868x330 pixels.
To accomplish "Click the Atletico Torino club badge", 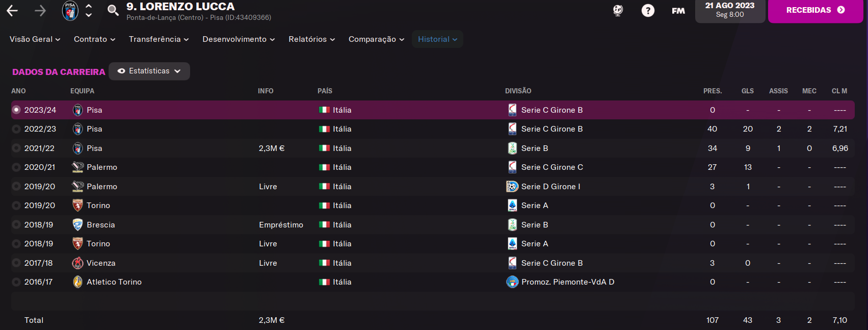I will click(x=77, y=282).
